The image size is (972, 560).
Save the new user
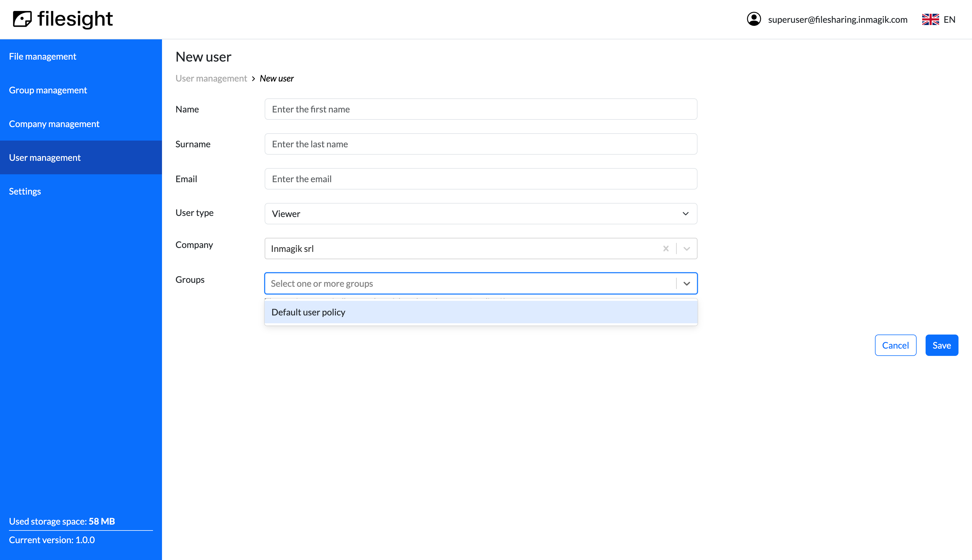pos(942,345)
